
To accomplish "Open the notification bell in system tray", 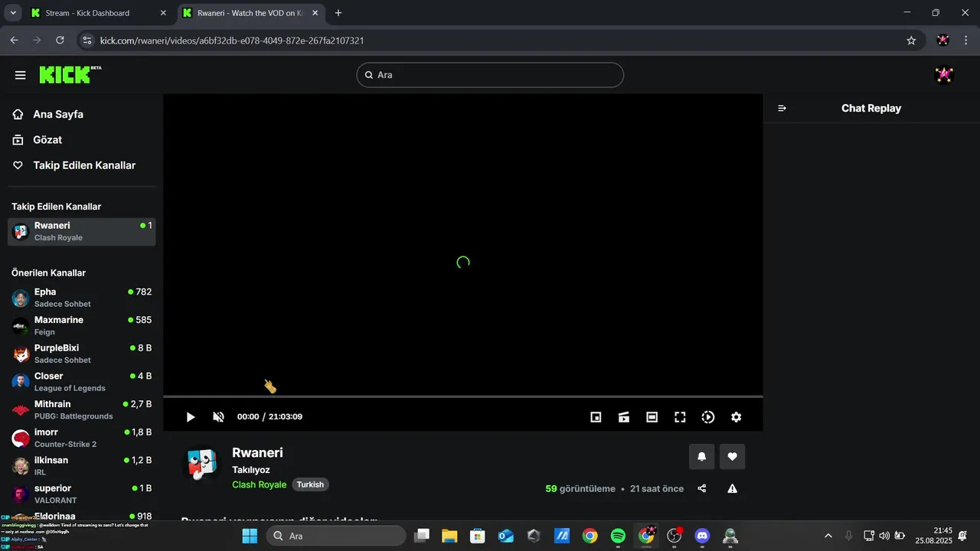I will [x=963, y=536].
